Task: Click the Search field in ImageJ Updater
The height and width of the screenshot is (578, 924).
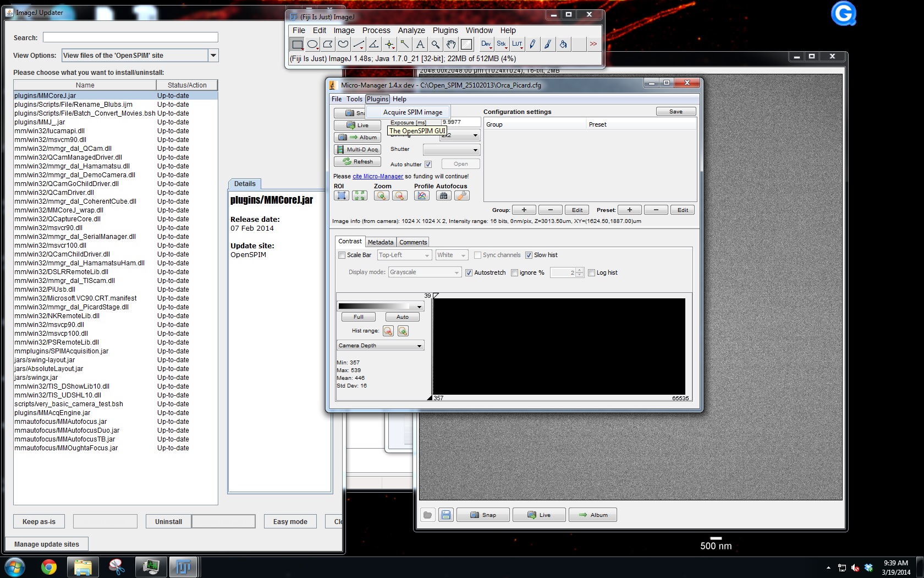Action: tap(130, 37)
